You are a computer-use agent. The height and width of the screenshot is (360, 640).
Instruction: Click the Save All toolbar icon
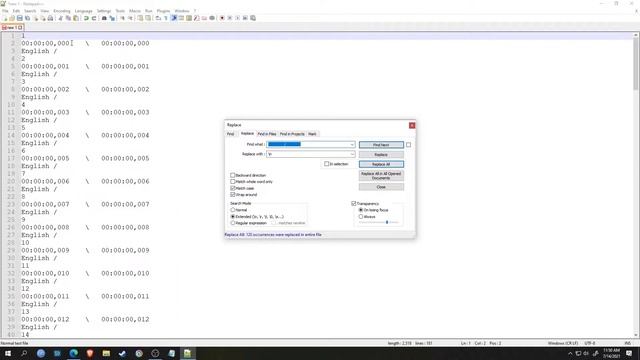[27, 18]
